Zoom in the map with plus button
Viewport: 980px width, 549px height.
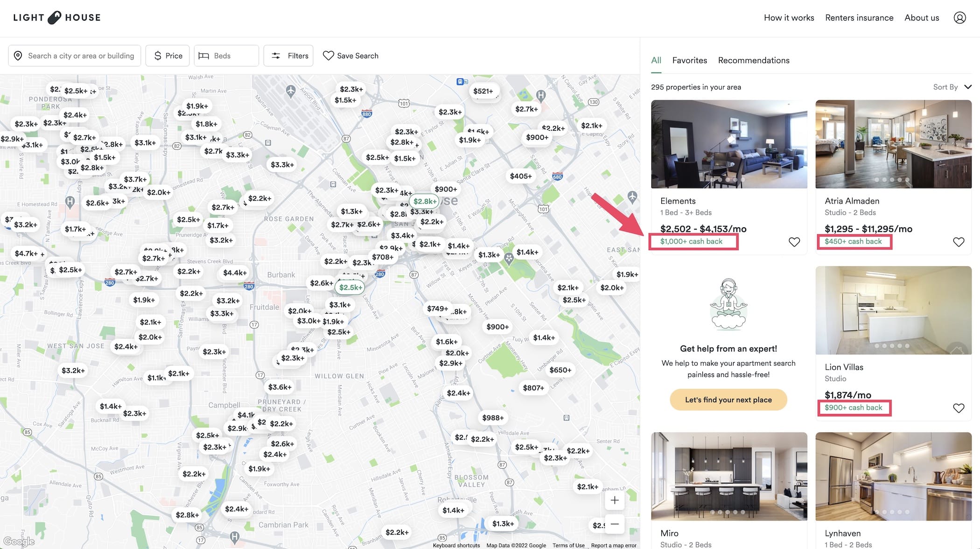tap(615, 500)
